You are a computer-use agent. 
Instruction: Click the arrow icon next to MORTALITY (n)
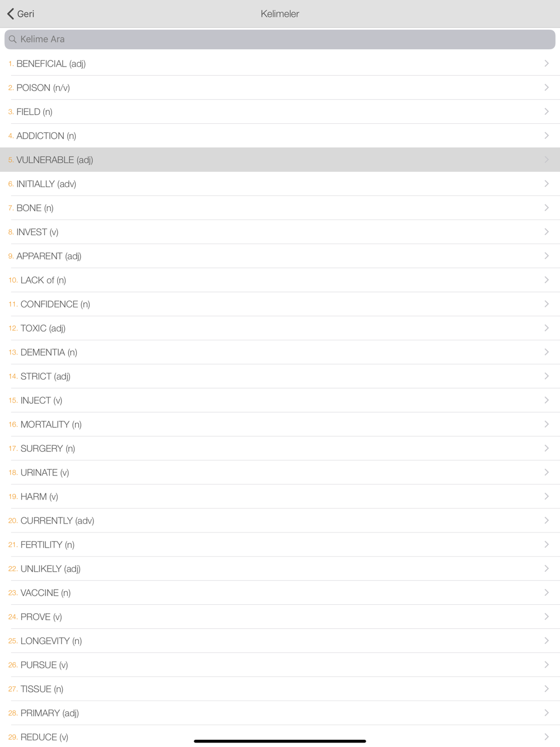[547, 424]
